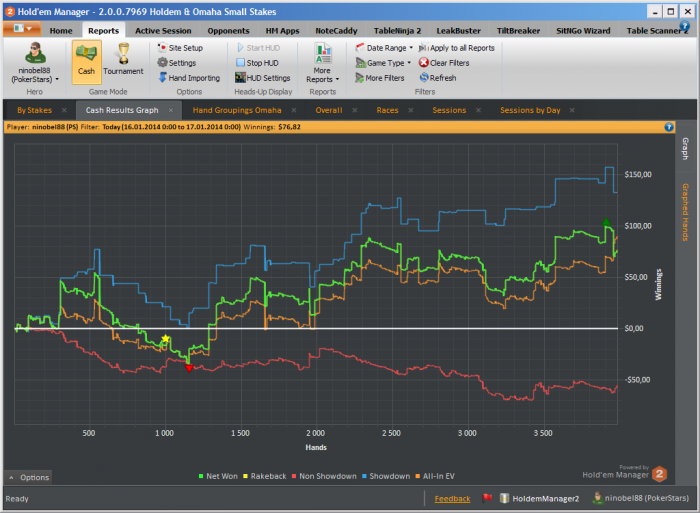This screenshot has width=700, height=513.
Task: Toggle Net Won legend series
Action: [218, 476]
